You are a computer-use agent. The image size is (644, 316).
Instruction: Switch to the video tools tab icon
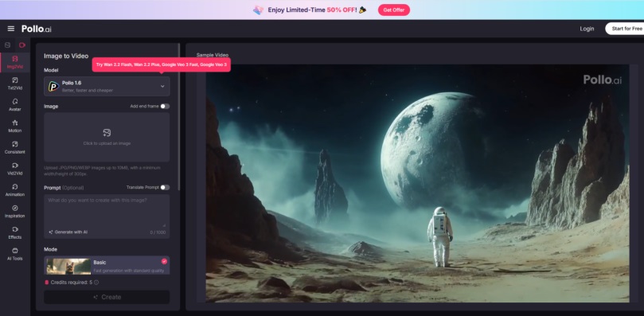pyautogui.click(x=21, y=45)
